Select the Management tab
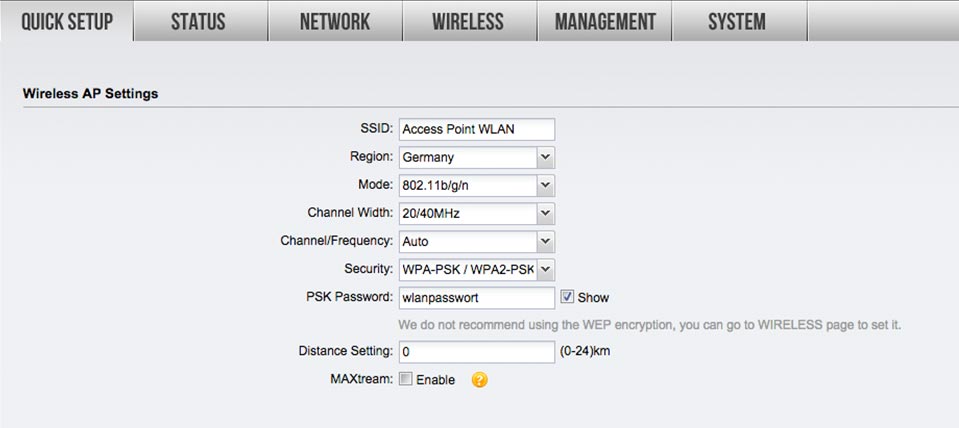The image size is (959, 428). [x=605, y=21]
